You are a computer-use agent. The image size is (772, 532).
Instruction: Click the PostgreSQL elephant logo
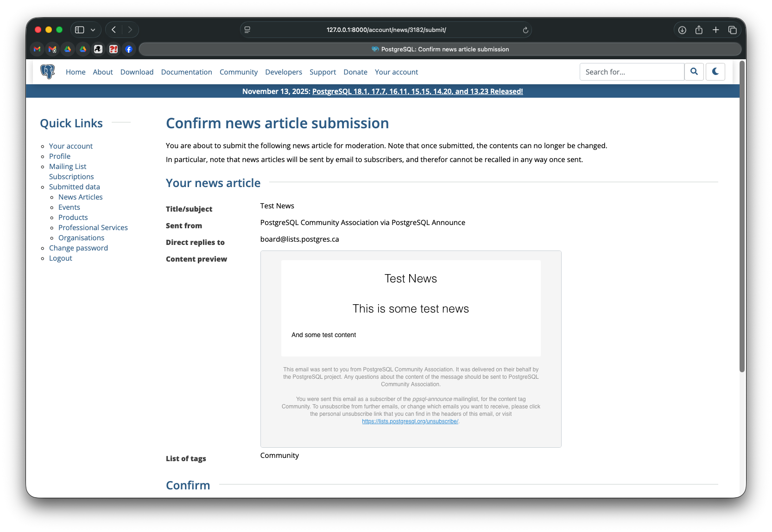pos(47,72)
